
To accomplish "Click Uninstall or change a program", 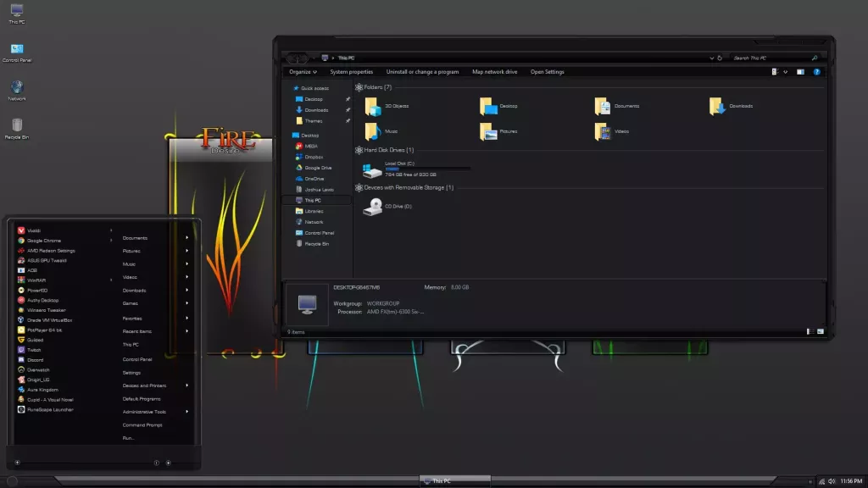I will 422,71.
